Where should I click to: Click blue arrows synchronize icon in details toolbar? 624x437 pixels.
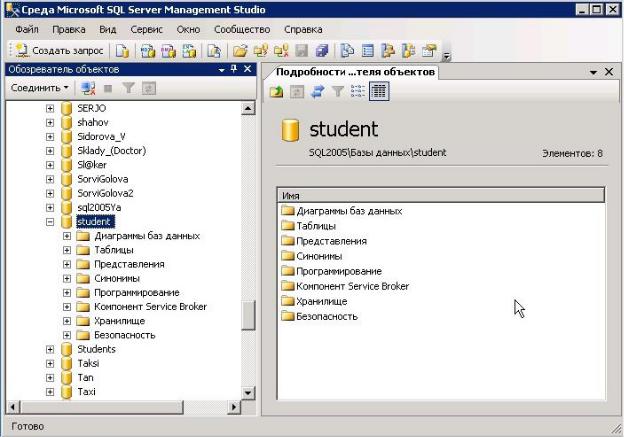(317, 92)
